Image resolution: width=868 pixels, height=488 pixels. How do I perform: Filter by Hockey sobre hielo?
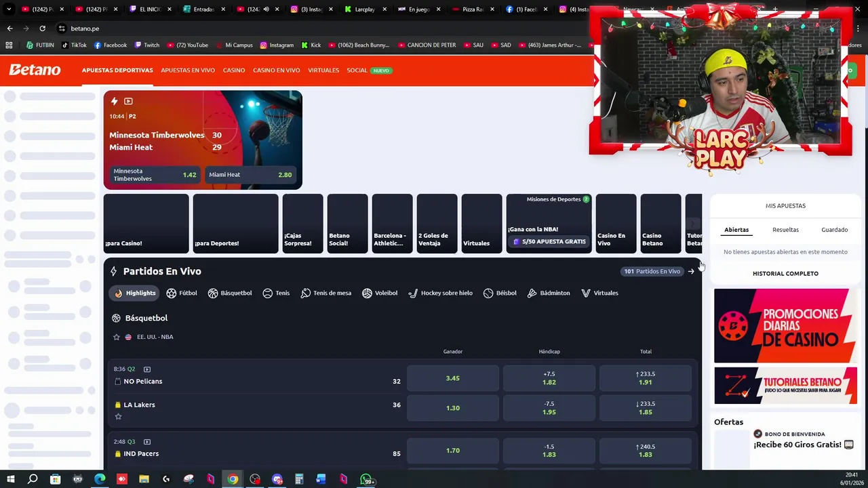point(440,293)
